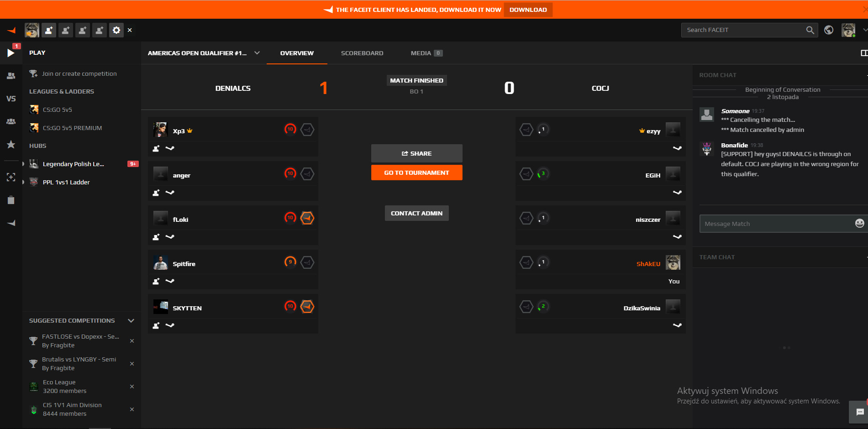Image resolution: width=868 pixels, height=429 pixels.
Task: Click the add-friend icon under Spitfire
Action: pyautogui.click(x=156, y=281)
